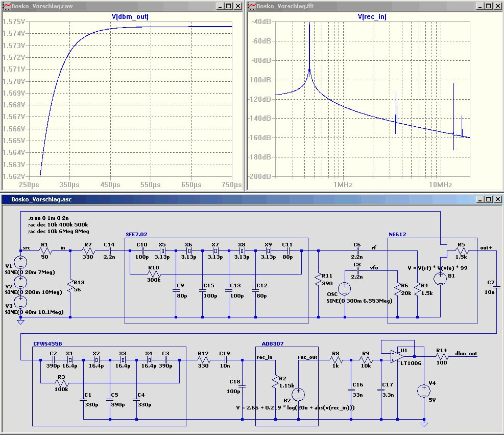
Task: Select behavioral source B1 in NE612 block
Action: click(x=440, y=279)
